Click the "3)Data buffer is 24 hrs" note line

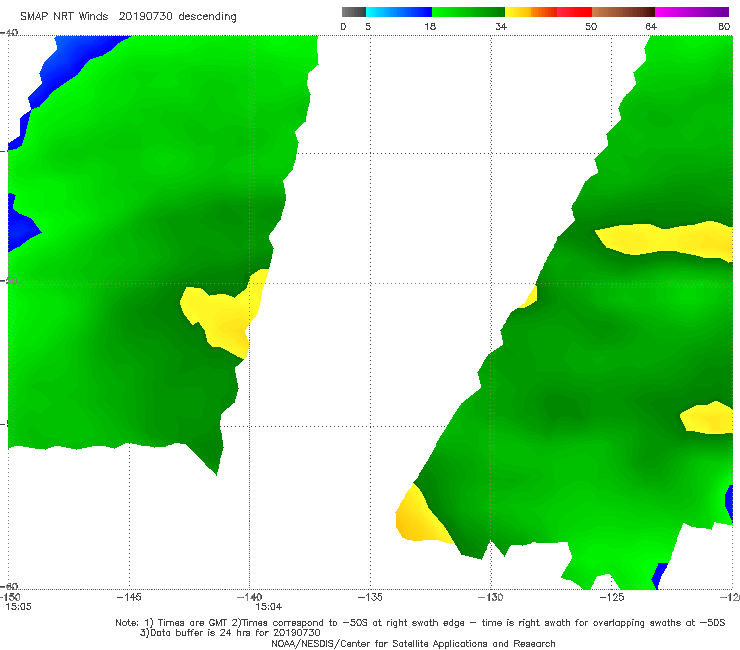point(230,633)
